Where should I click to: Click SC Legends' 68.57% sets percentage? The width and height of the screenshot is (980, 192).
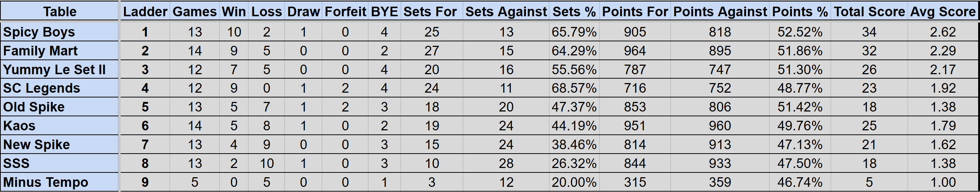pyautogui.click(x=574, y=88)
